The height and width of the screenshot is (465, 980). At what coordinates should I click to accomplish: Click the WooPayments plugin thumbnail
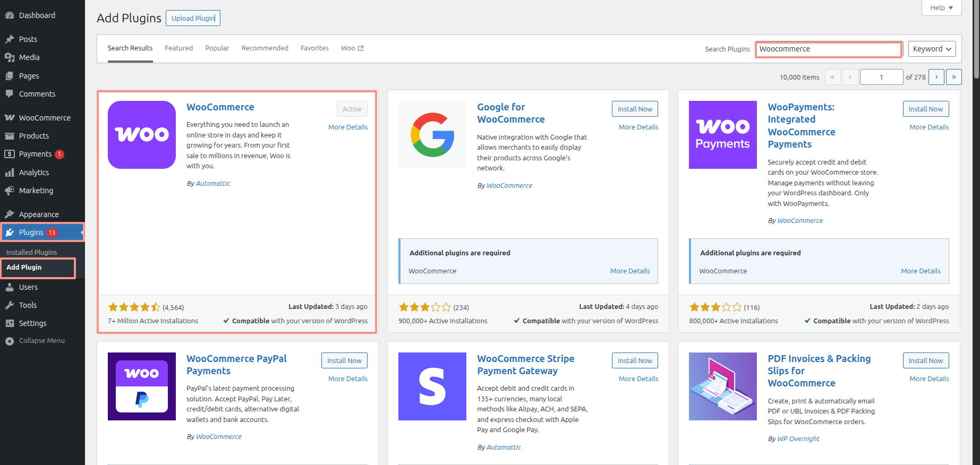723,135
